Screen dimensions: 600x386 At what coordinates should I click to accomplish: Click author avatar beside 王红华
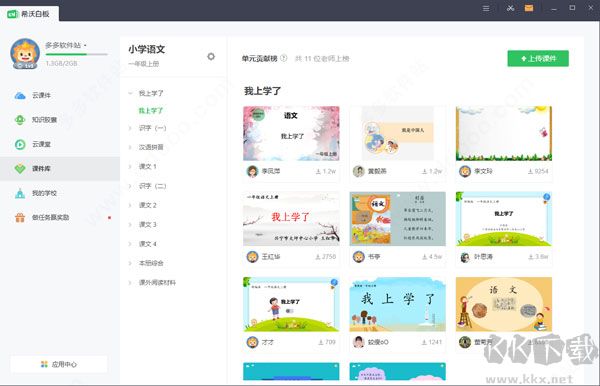pos(253,257)
